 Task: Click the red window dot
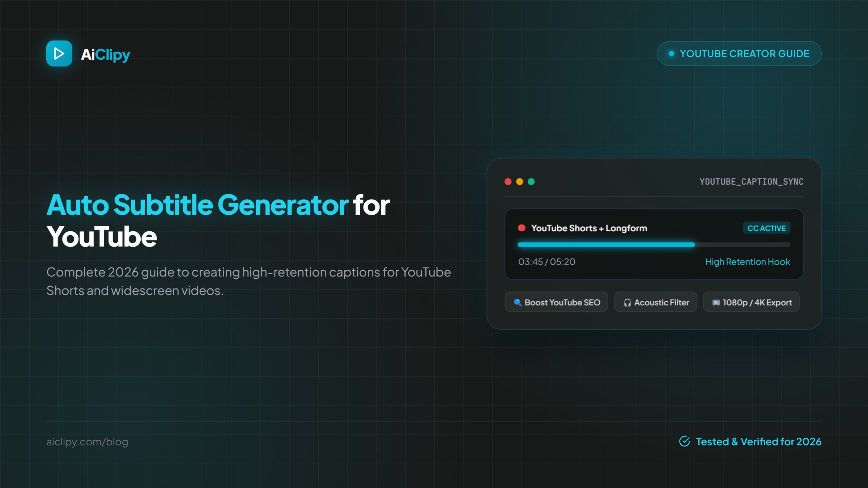tap(508, 181)
